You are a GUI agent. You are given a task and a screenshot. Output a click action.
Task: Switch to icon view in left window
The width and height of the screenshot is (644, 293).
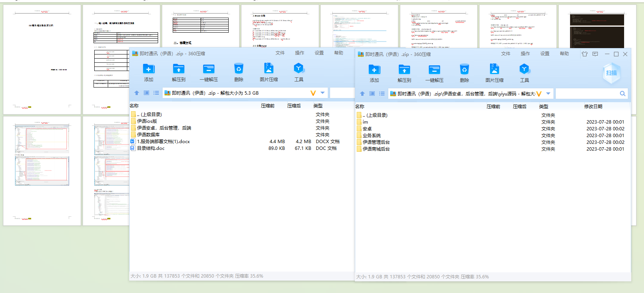[146, 93]
